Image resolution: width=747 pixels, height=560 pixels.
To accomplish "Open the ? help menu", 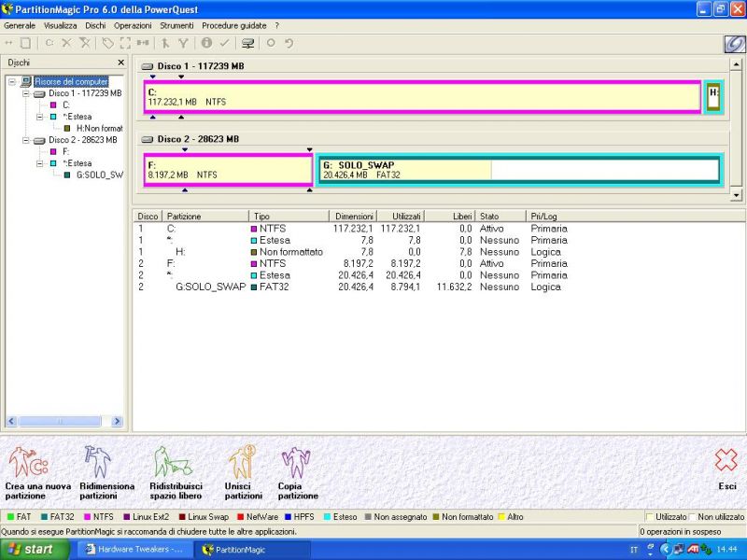I will point(276,26).
